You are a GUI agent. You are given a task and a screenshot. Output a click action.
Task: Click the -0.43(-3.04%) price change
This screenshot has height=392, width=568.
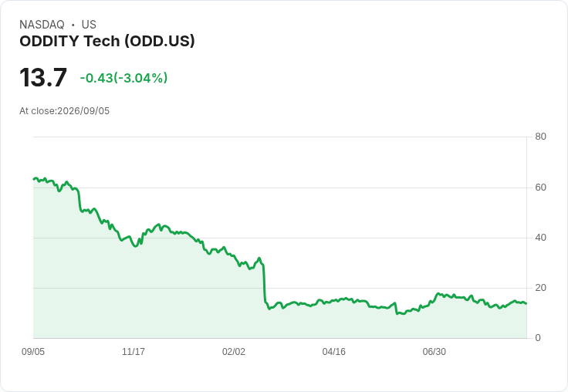pyautogui.click(x=123, y=78)
